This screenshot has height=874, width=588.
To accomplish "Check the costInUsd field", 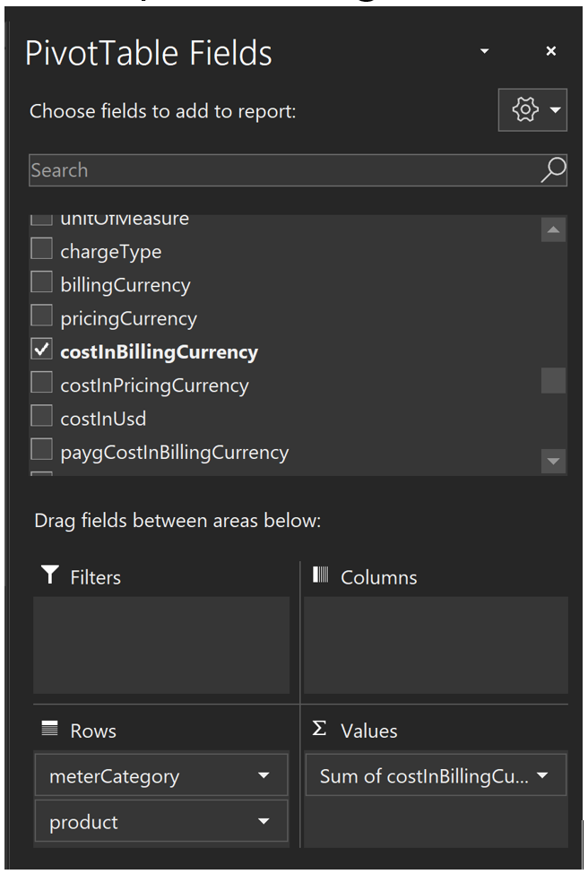I will [x=41, y=417].
